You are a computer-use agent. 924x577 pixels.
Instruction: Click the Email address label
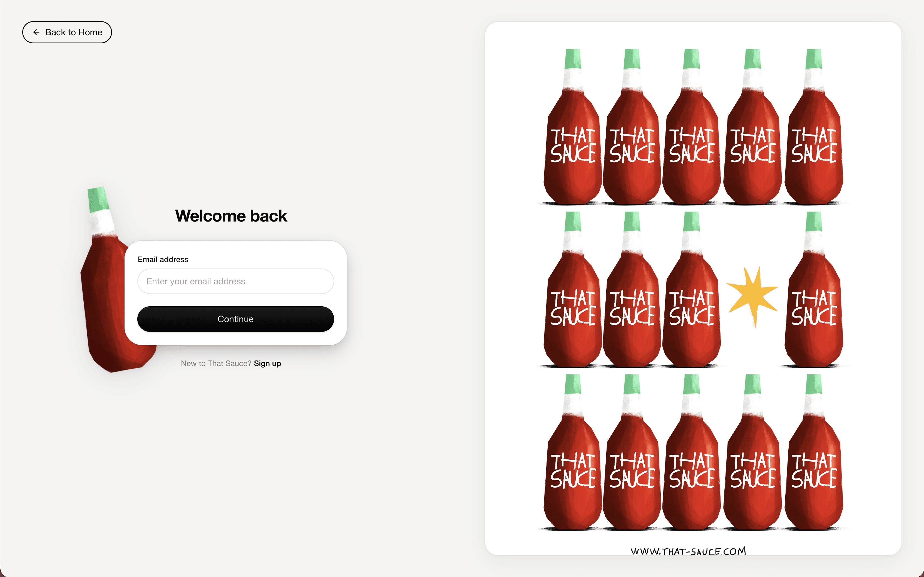[x=163, y=260]
